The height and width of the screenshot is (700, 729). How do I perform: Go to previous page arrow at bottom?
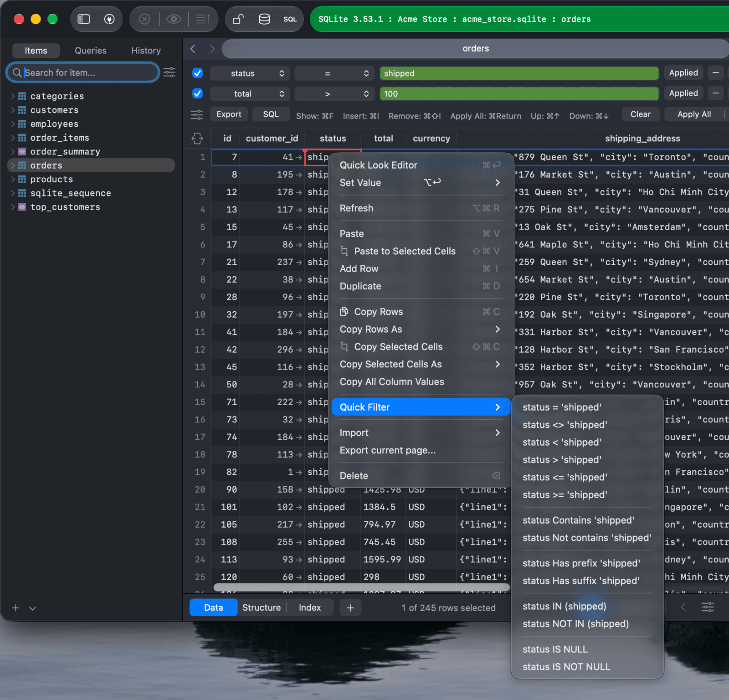tap(683, 607)
